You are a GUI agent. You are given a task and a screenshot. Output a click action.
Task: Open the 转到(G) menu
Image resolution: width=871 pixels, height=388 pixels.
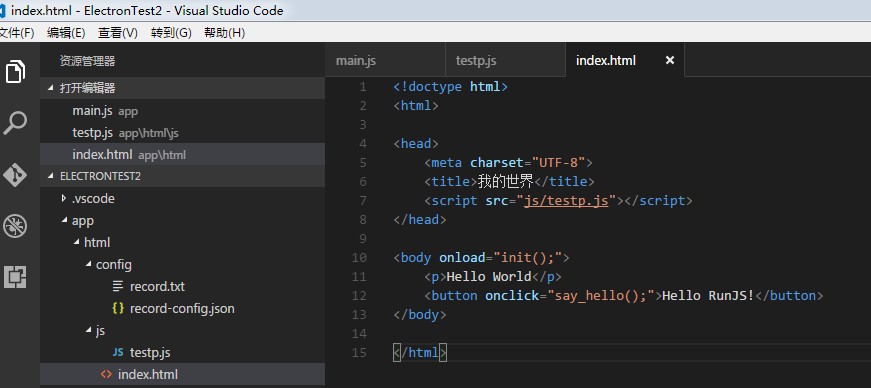pyautogui.click(x=171, y=33)
